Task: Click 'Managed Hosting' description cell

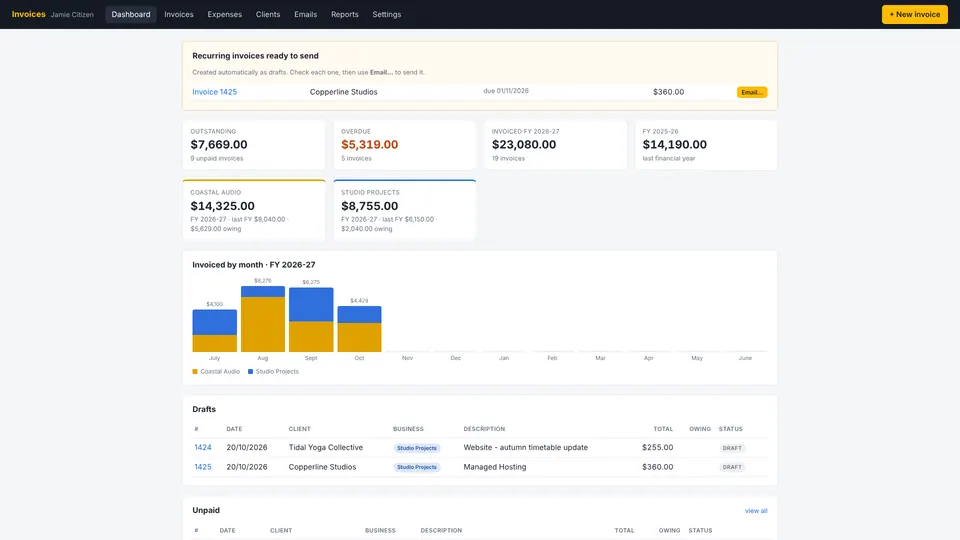Action: point(495,467)
